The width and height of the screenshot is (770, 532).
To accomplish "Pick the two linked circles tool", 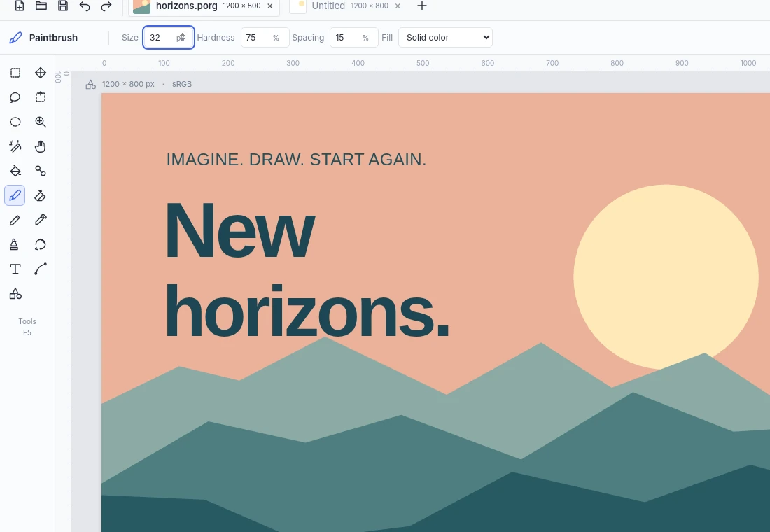I will tap(41, 171).
